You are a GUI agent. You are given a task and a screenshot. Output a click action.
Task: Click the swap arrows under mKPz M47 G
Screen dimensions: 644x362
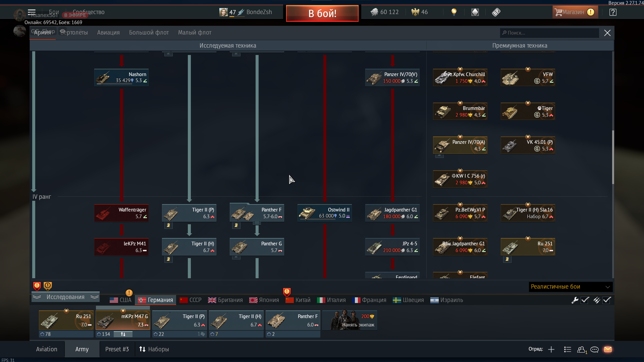(123, 334)
